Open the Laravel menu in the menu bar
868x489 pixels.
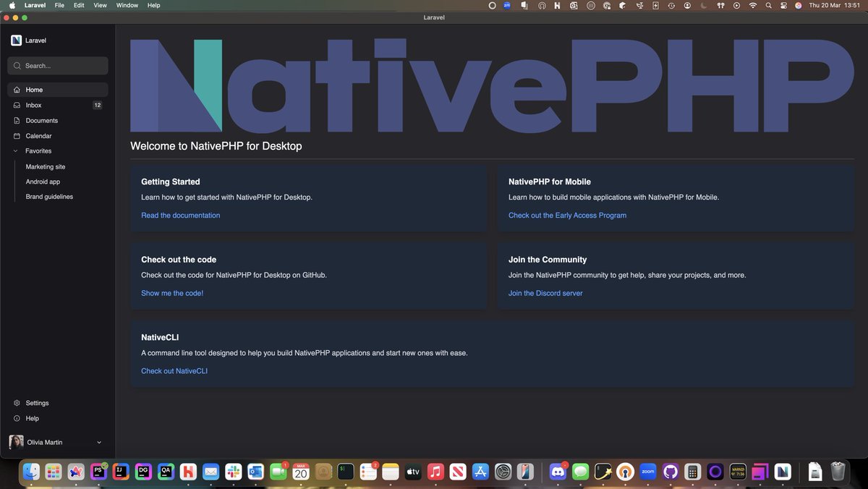tap(35, 5)
